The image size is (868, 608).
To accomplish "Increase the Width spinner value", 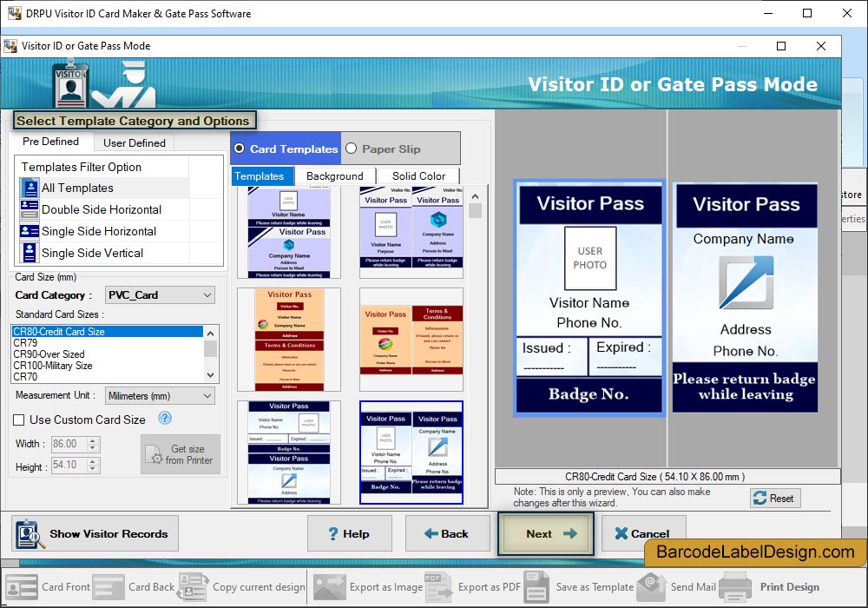I will [x=93, y=440].
